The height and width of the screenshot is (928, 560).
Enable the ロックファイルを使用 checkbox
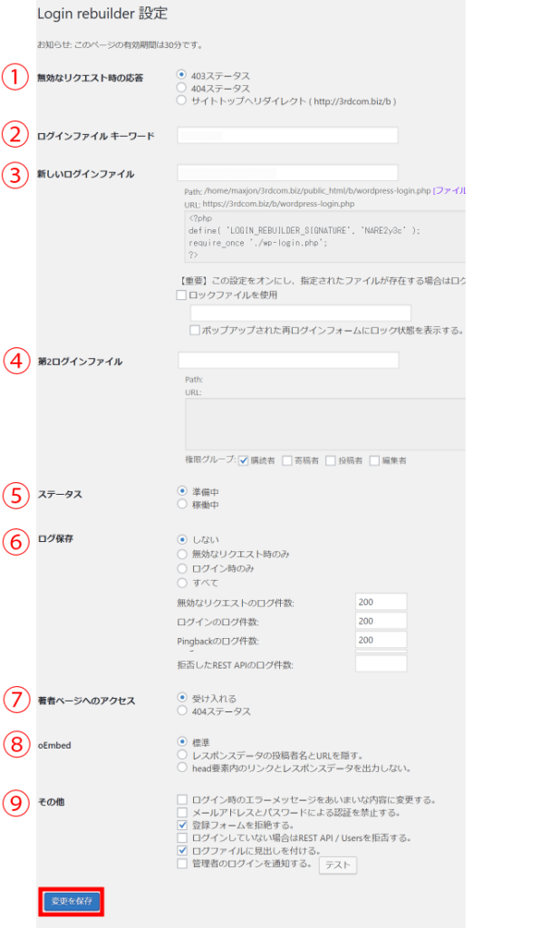click(x=182, y=295)
